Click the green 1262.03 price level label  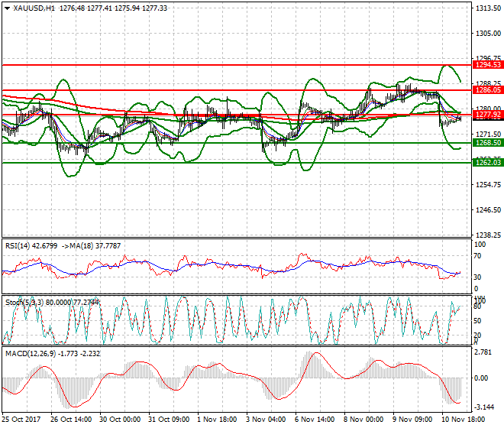pos(488,163)
